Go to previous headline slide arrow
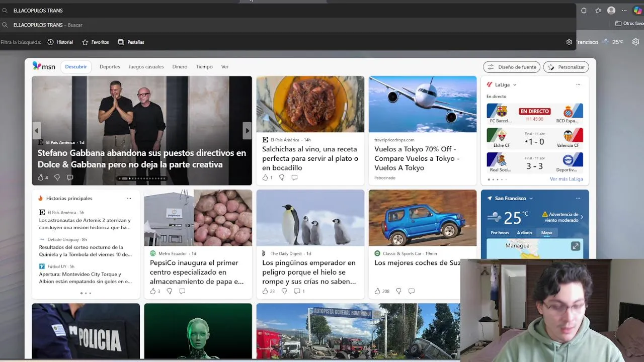Image resolution: width=644 pixels, height=362 pixels. tap(36, 131)
